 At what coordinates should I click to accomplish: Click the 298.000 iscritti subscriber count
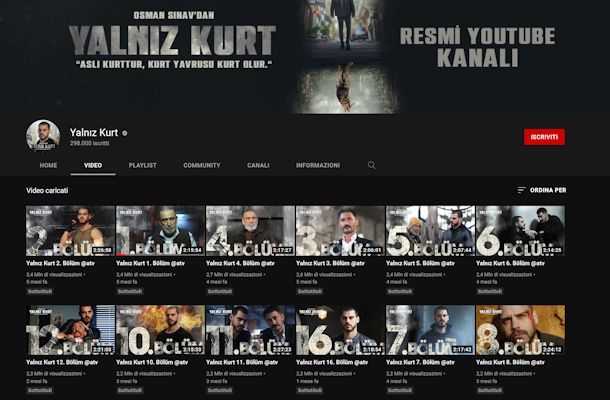coord(89,143)
